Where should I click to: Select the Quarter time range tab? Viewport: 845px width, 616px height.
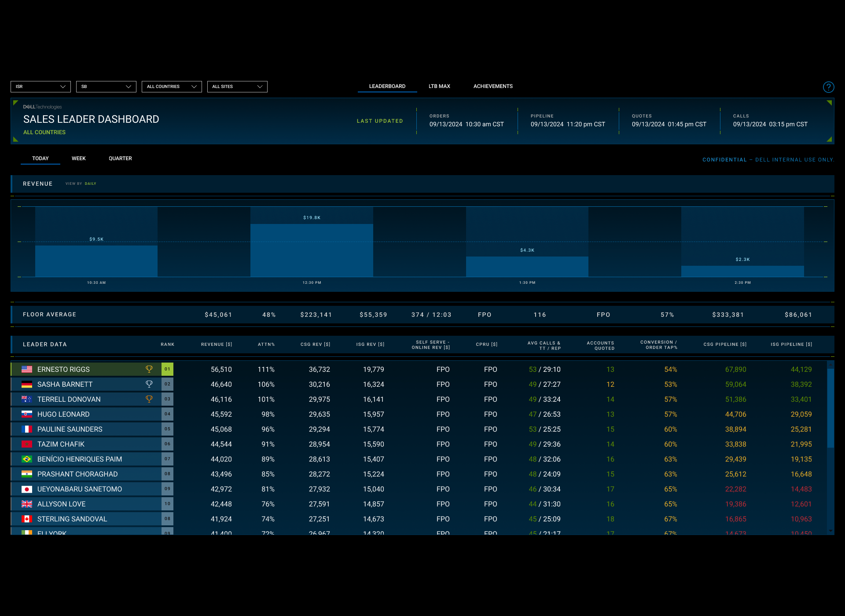coord(120,158)
